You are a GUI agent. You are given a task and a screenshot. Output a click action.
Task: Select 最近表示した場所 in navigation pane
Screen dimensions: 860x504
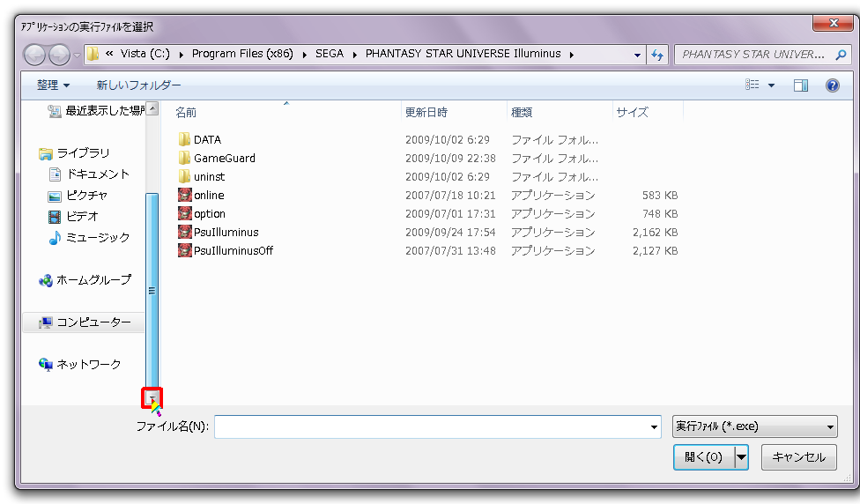[x=97, y=111]
